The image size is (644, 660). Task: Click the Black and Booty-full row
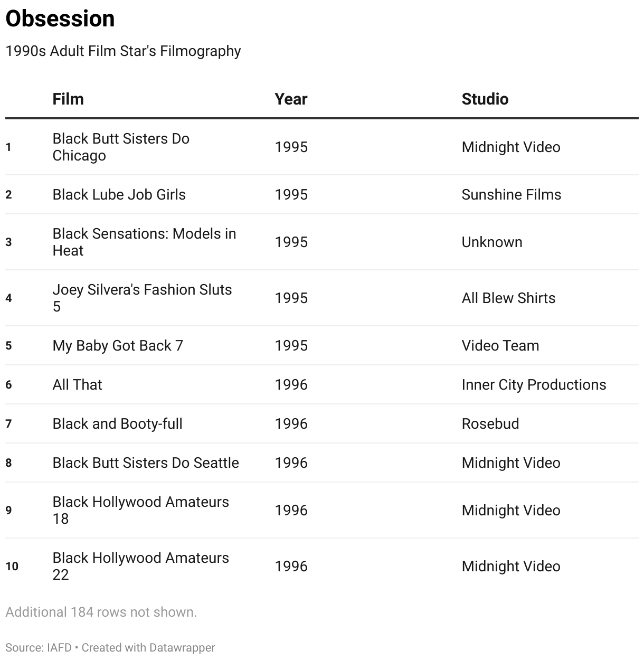[x=322, y=423]
